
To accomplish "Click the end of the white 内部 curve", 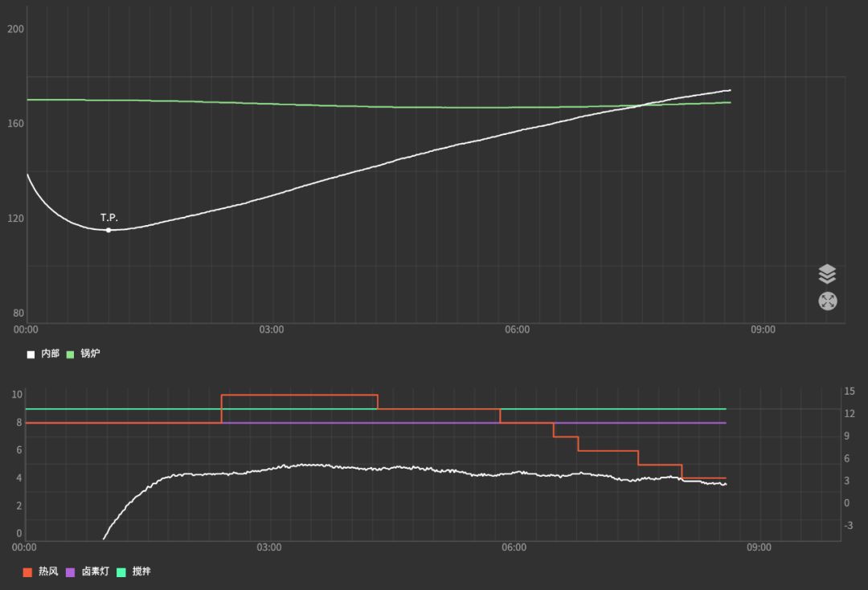I will click(730, 90).
